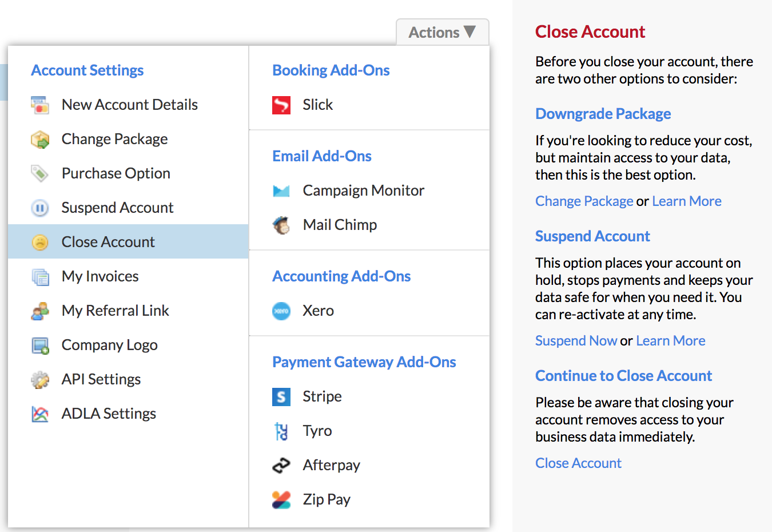Select New Account Details menu entry
The width and height of the screenshot is (772, 532).
[128, 105]
